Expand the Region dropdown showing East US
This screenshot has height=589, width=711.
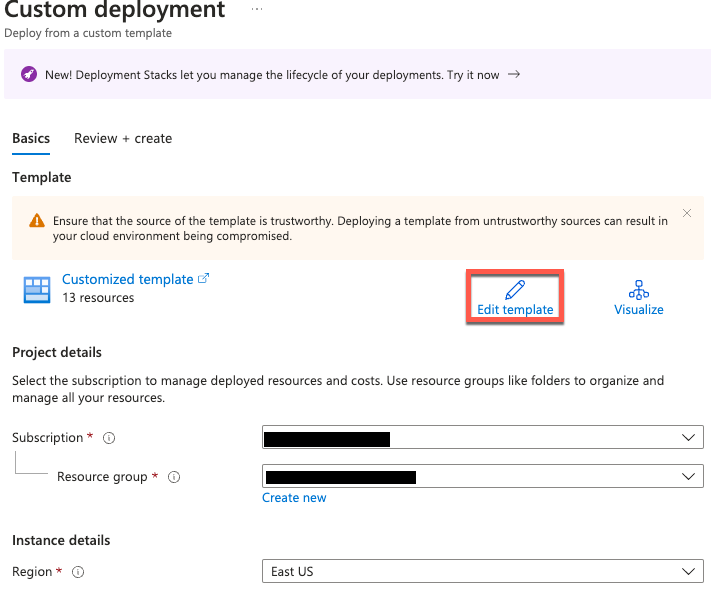[x=482, y=571]
